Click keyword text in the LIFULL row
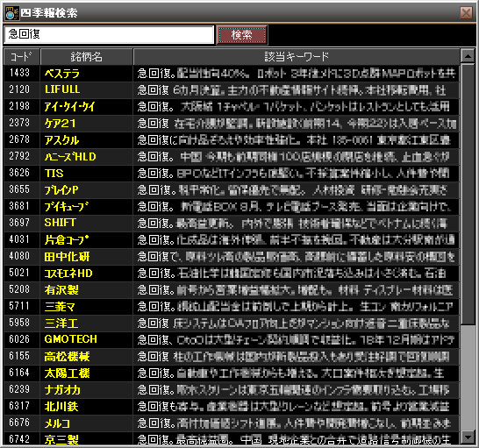This screenshot has width=479, height=448. pos(291,90)
